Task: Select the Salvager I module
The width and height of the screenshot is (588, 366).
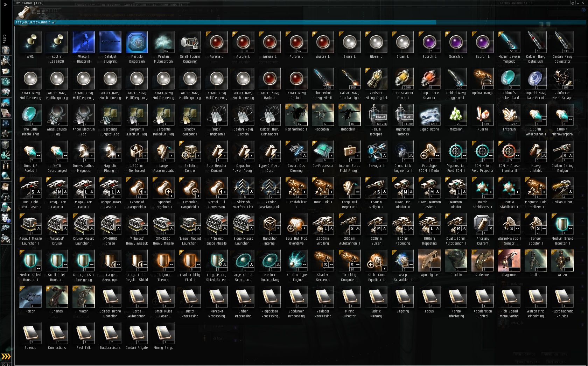Action: [376, 154]
